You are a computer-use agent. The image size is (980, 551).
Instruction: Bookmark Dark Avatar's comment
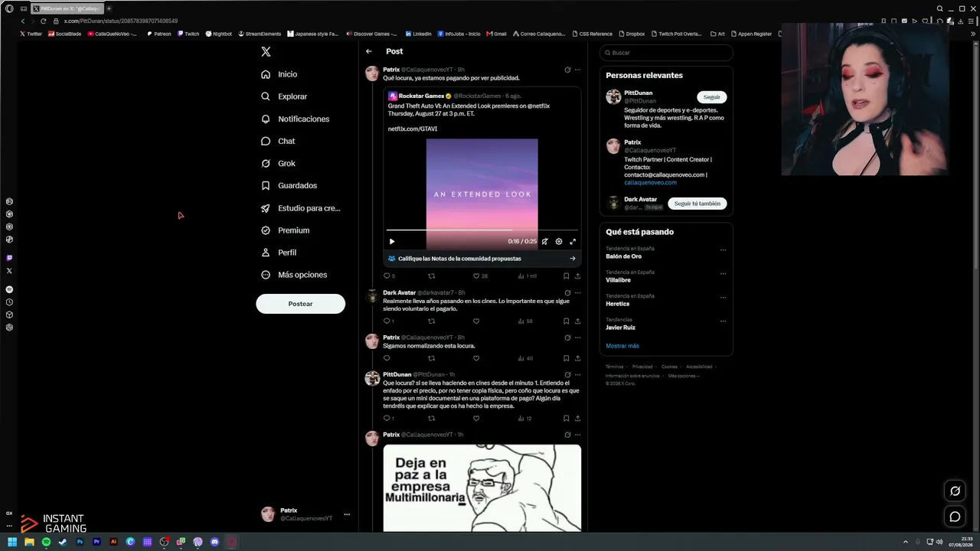(x=566, y=321)
